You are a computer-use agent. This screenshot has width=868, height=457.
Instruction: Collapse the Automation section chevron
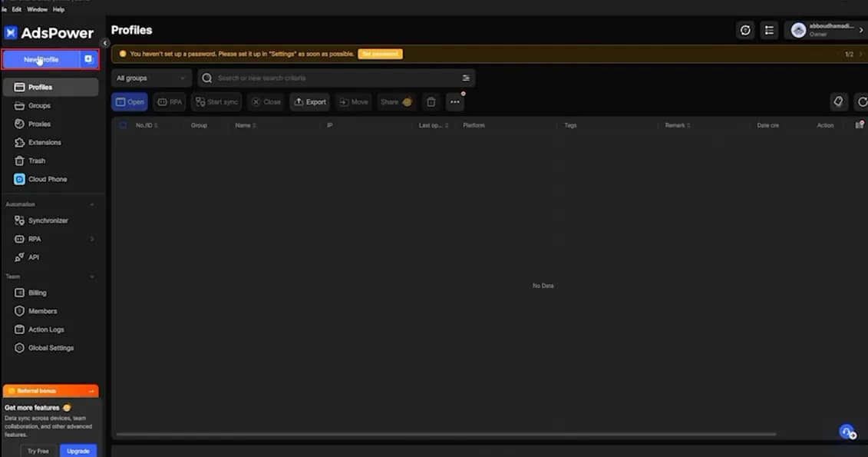pos(92,204)
